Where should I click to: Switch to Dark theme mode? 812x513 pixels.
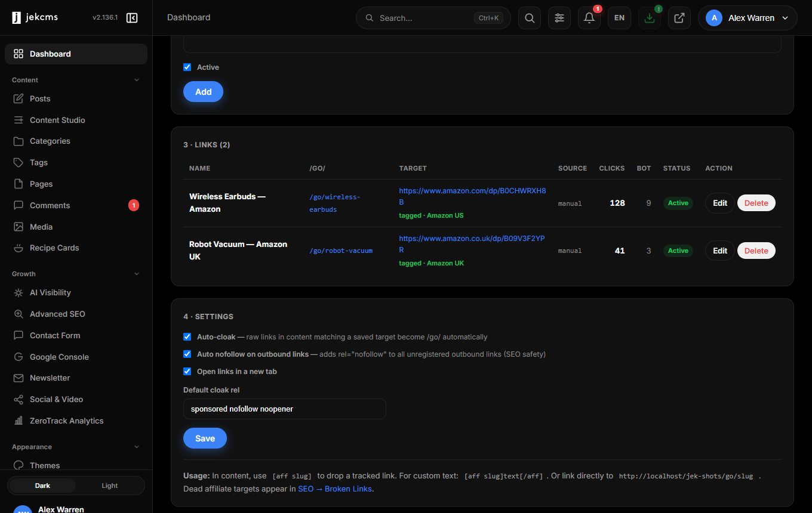pos(42,486)
